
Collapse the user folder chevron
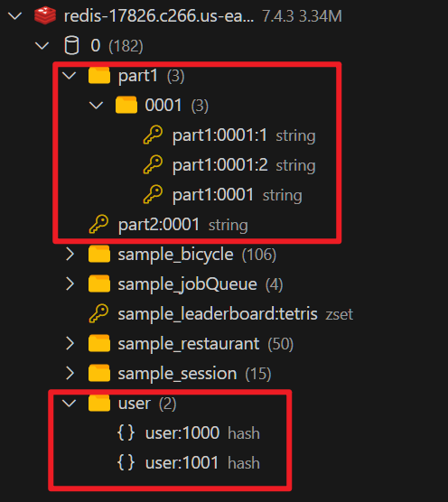tap(70, 403)
